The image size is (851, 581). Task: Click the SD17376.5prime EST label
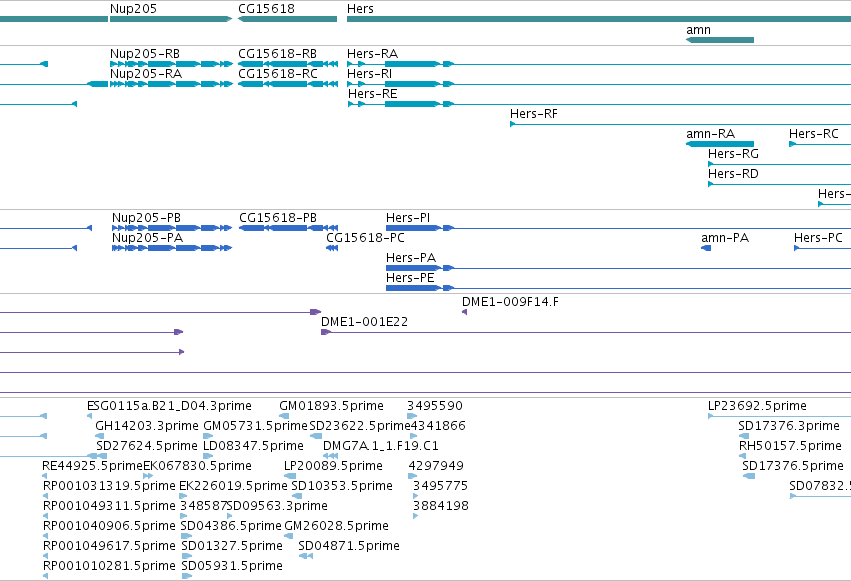click(x=793, y=466)
